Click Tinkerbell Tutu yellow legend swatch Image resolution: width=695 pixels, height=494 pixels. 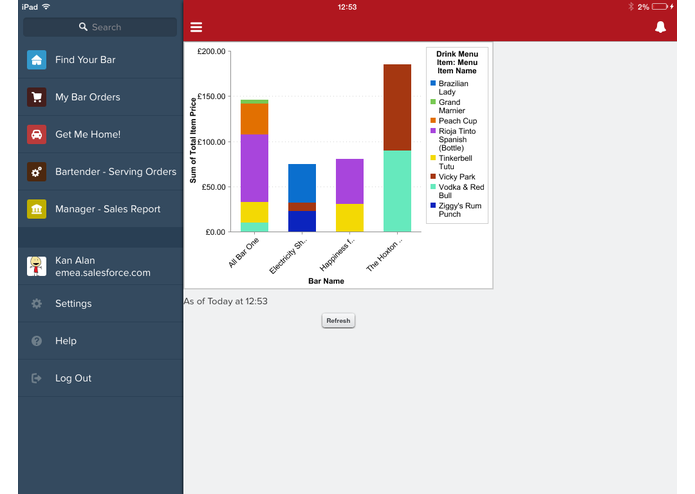(433, 157)
